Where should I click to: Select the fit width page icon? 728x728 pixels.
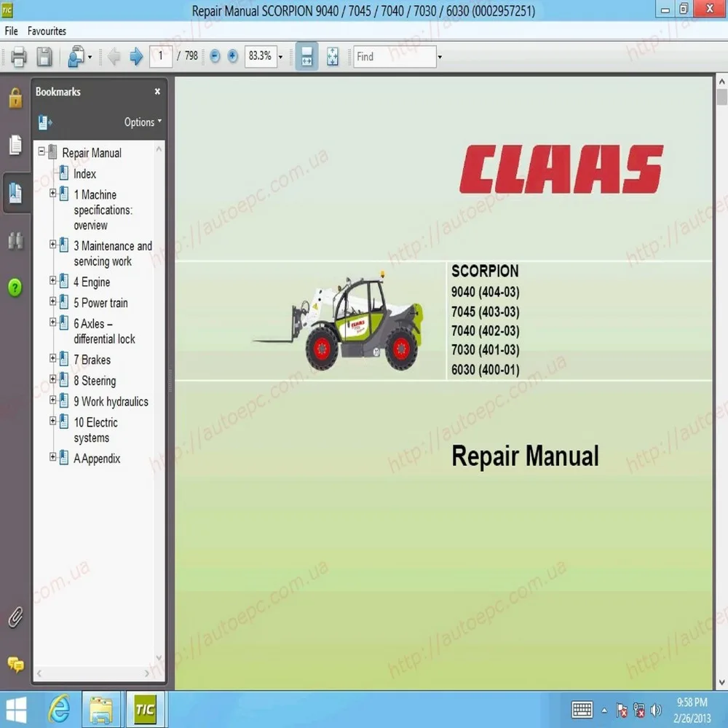click(306, 57)
